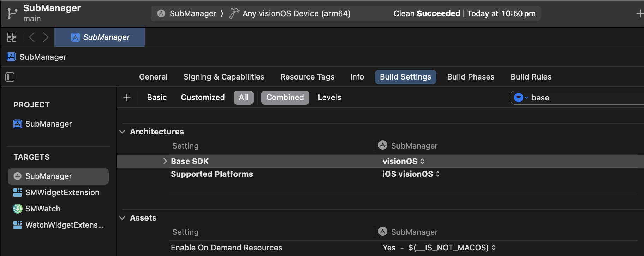Image resolution: width=644 pixels, height=256 pixels.
Task: Switch to Combined view
Action: (x=285, y=97)
